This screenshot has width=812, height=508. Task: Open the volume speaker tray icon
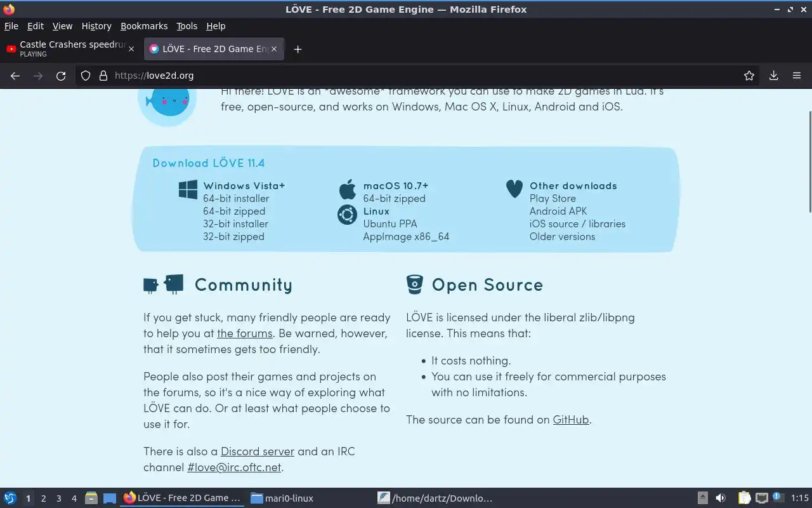click(x=721, y=498)
